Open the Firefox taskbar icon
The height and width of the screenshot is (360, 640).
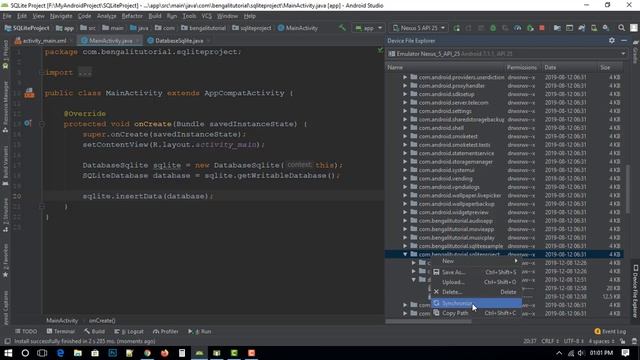(x=164, y=353)
